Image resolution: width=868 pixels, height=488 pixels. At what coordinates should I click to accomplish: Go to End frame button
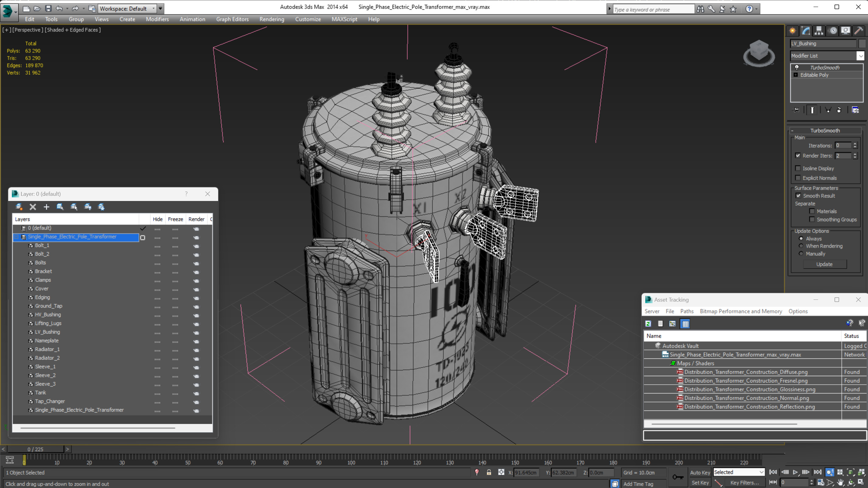coord(817,472)
